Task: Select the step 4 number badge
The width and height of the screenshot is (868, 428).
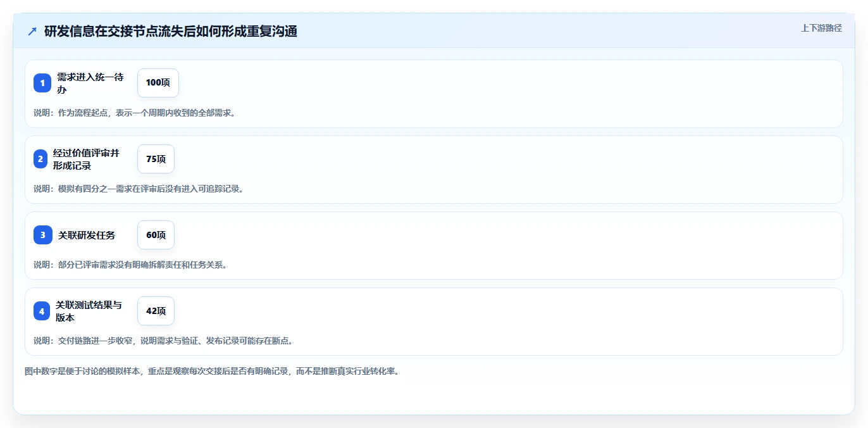Action: [42, 311]
